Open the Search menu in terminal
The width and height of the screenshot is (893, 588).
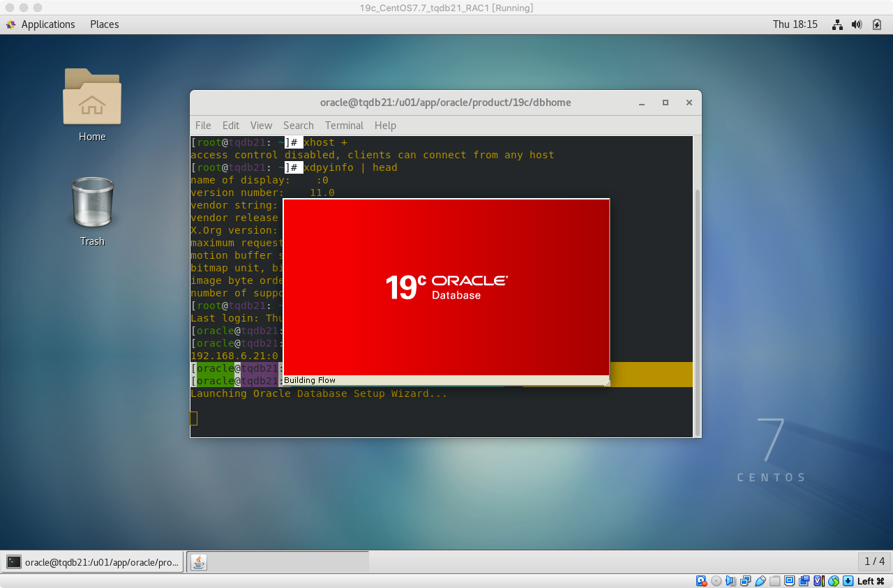(299, 126)
